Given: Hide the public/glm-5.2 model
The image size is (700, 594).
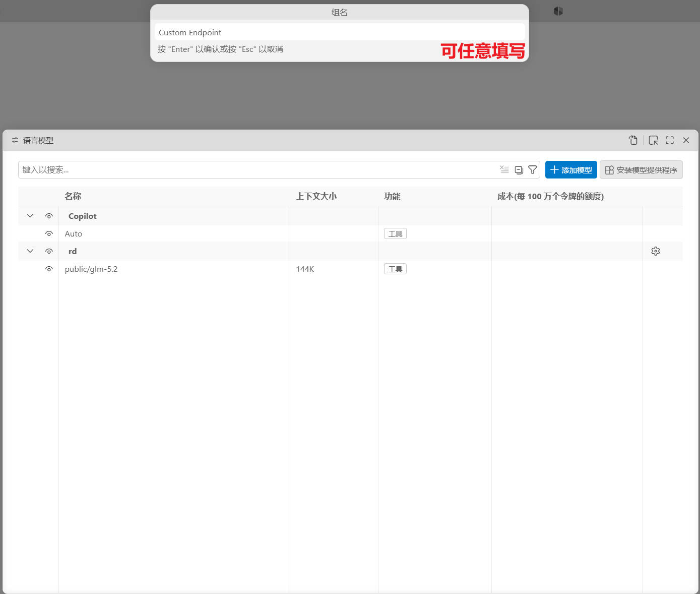Looking at the screenshot, I should (x=49, y=269).
